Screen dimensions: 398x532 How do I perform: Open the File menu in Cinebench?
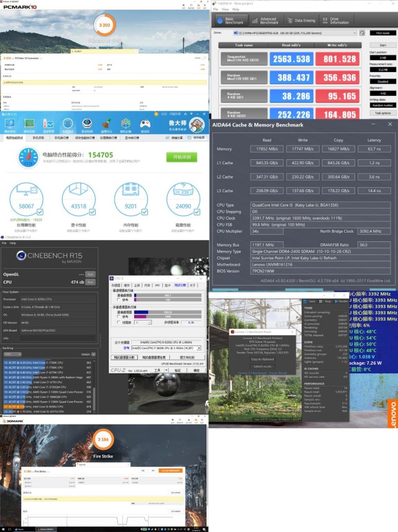pyautogui.click(x=4, y=243)
